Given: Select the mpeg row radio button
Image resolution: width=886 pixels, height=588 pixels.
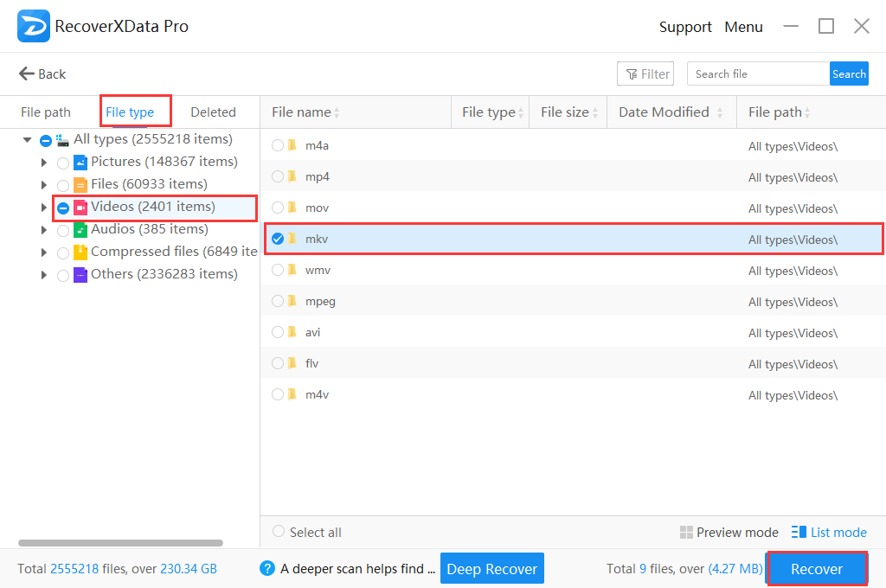Looking at the screenshot, I should [278, 301].
